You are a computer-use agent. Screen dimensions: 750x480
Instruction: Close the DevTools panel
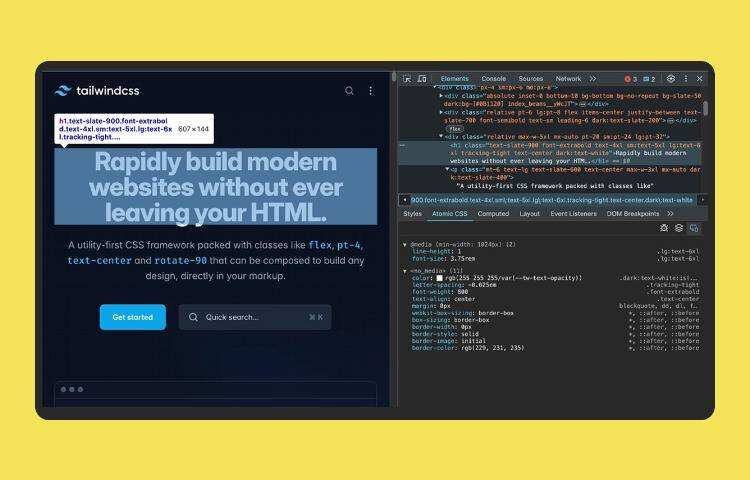pyautogui.click(x=700, y=78)
